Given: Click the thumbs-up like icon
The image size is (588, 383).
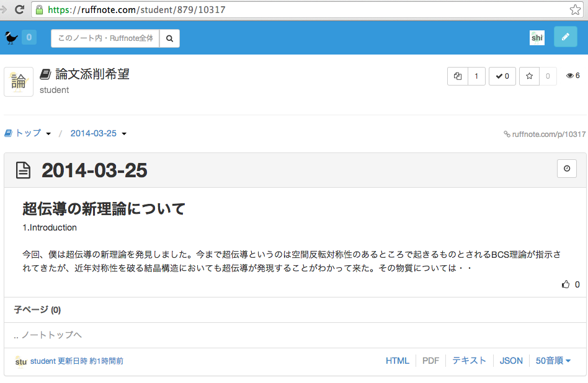Looking at the screenshot, I should point(565,284).
